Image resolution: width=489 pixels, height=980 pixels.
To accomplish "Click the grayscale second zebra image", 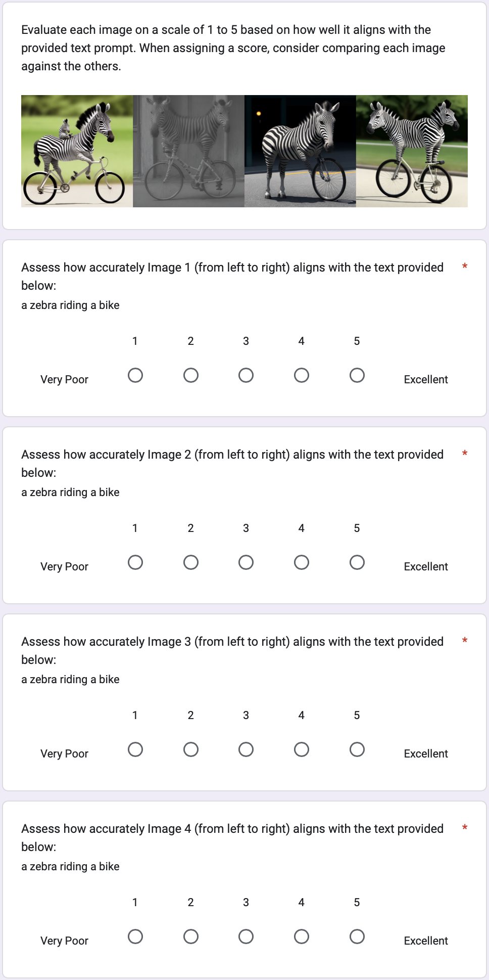I will pos(188,151).
